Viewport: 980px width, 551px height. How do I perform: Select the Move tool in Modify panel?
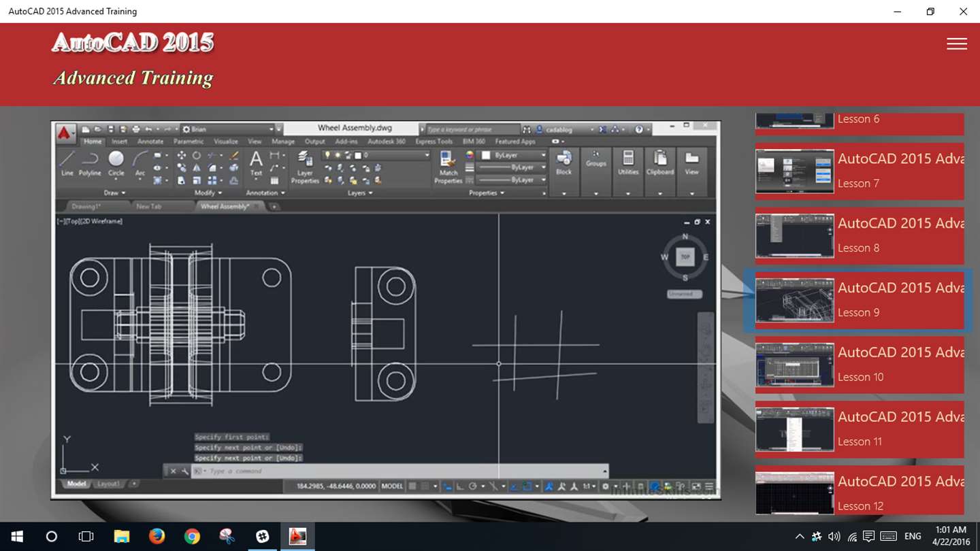181,156
